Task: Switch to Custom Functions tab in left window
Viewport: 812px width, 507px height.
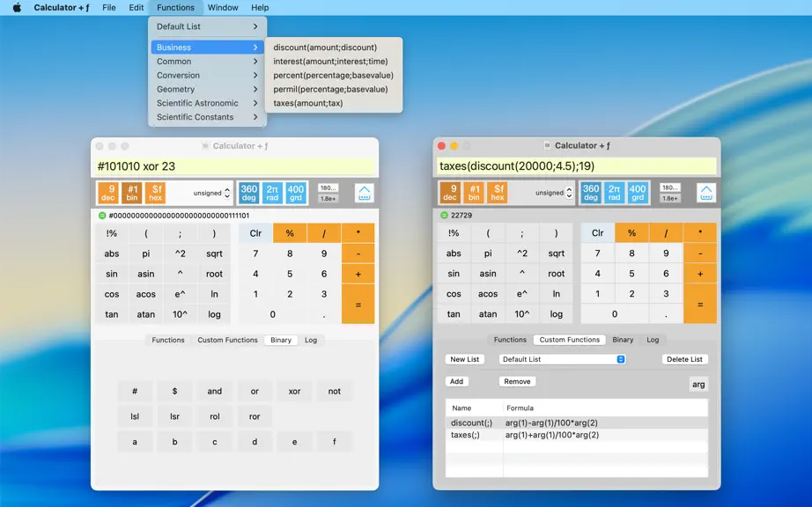Action: click(x=227, y=340)
